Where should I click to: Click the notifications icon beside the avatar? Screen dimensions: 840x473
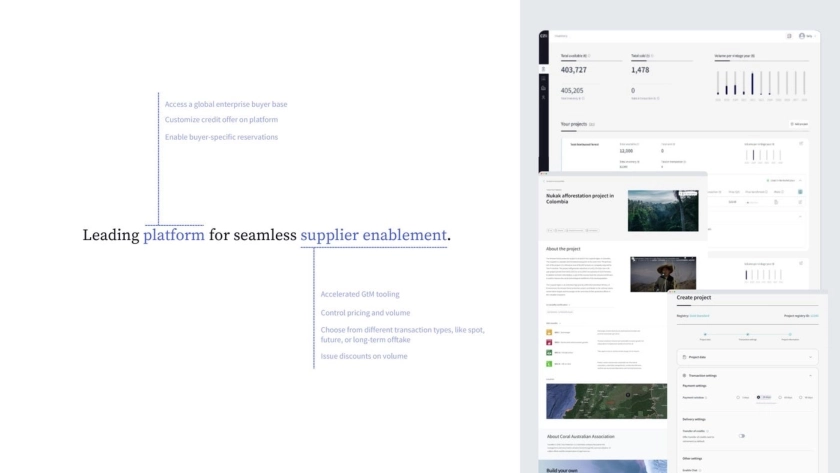click(789, 36)
